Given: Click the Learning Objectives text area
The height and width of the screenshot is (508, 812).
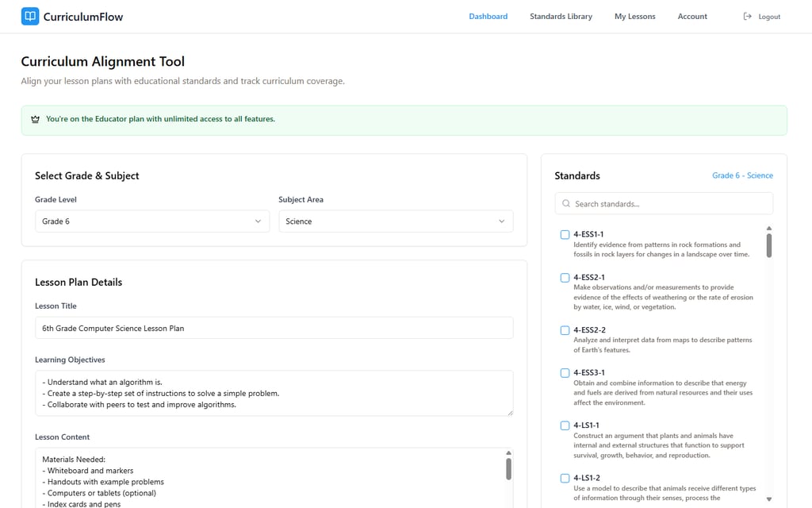Looking at the screenshot, I should tap(274, 394).
